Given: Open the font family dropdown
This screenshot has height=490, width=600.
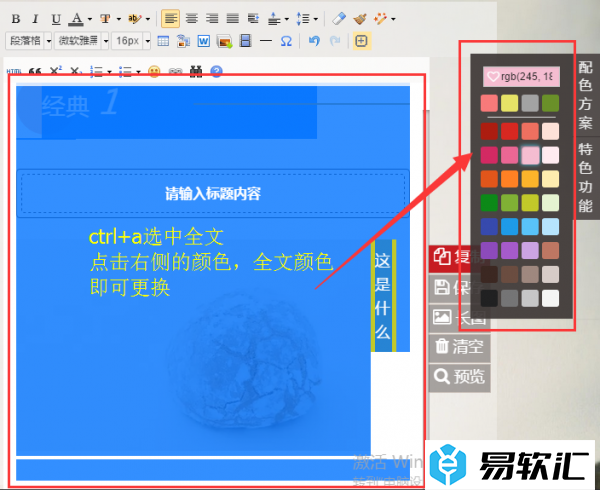Looking at the screenshot, I should pyautogui.click(x=81, y=41).
